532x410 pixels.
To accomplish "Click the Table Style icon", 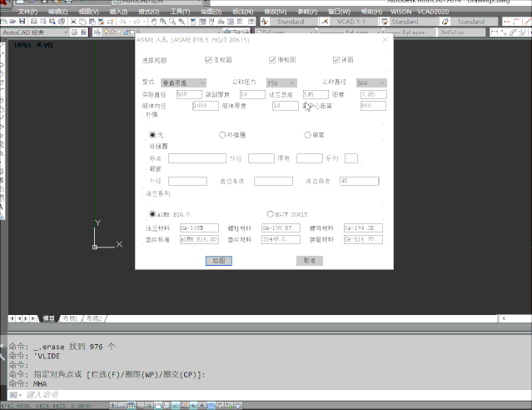I will point(385,22).
